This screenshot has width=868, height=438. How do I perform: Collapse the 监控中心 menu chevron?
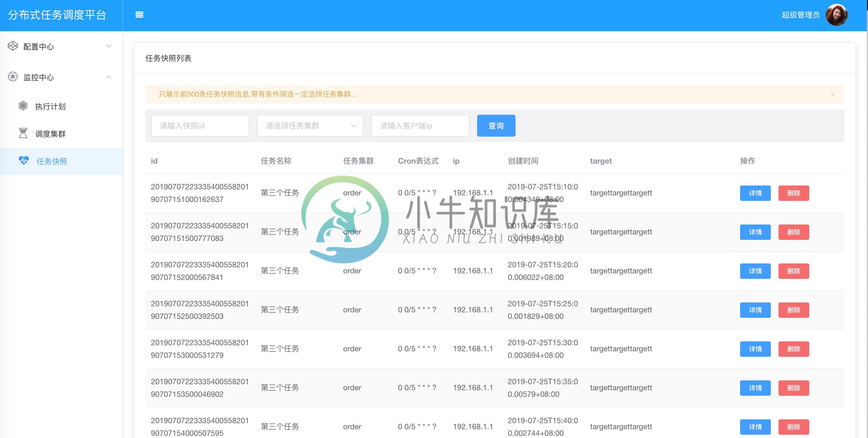(x=108, y=77)
